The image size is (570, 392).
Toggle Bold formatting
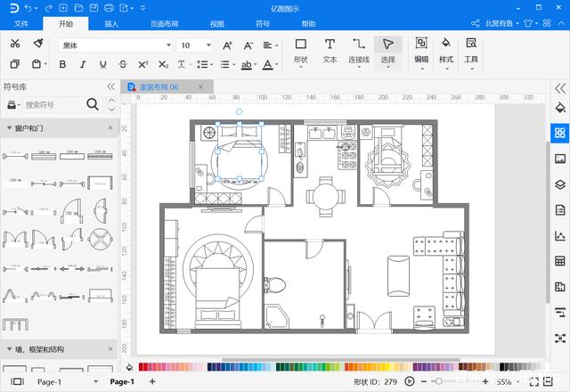[62, 64]
